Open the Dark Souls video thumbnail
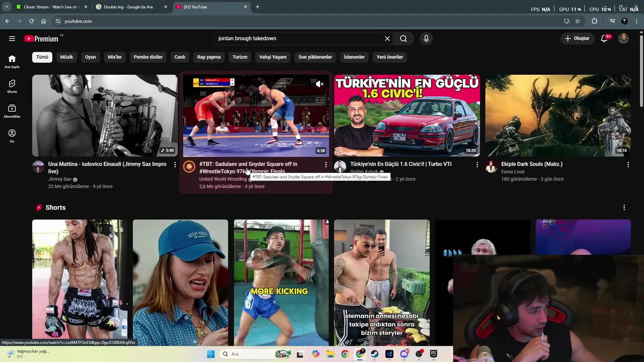This screenshot has width=644, height=362. click(x=558, y=116)
